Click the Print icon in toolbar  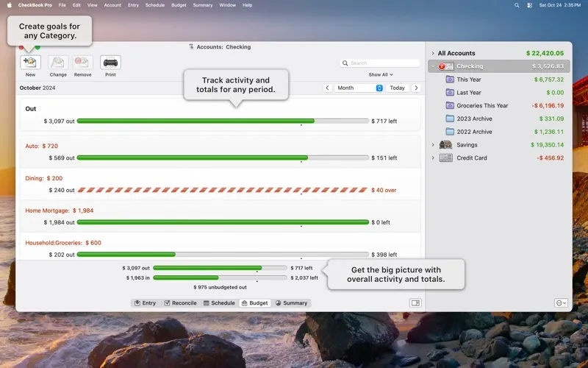110,63
